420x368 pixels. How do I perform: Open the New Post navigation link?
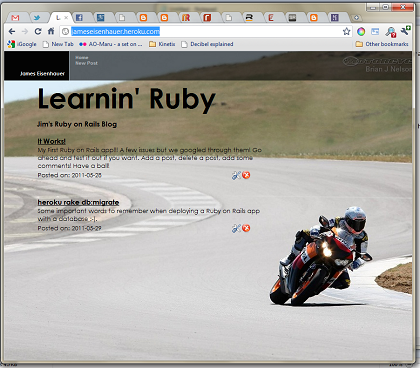point(86,63)
